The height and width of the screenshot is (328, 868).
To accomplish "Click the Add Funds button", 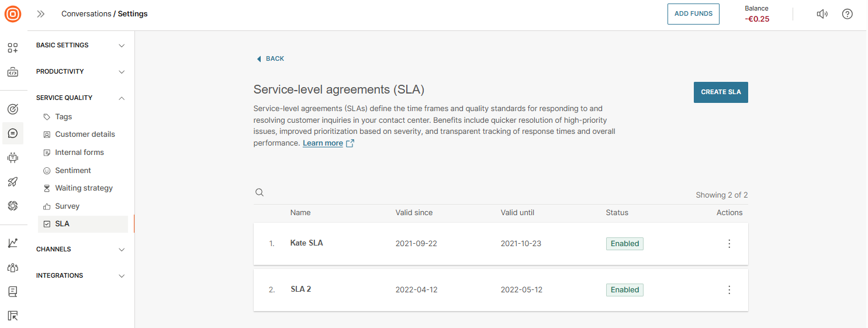I will coord(693,14).
